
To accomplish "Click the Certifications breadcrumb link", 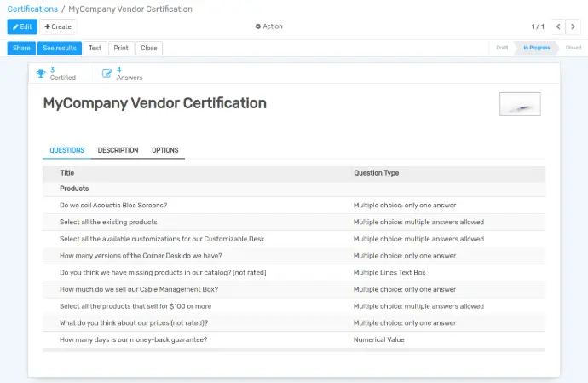I will [32, 9].
